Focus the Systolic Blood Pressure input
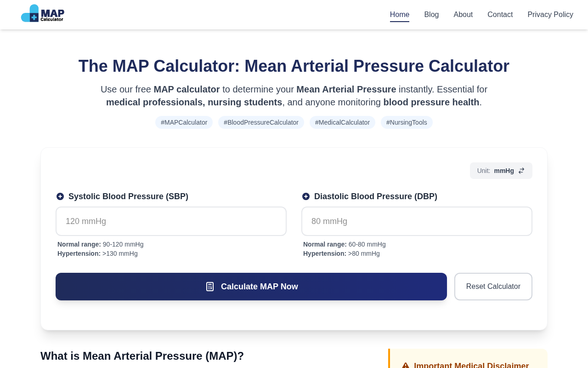The width and height of the screenshot is (588, 368). tap(171, 221)
